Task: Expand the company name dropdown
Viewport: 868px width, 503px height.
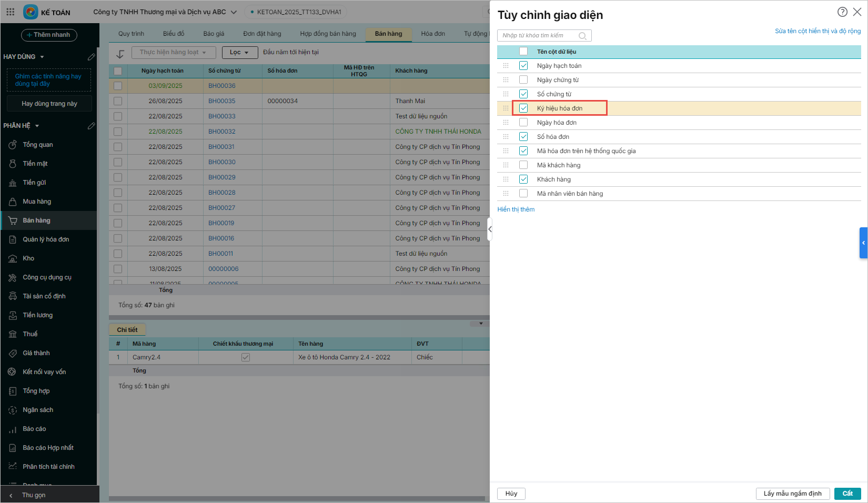Action: coord(234,12)
